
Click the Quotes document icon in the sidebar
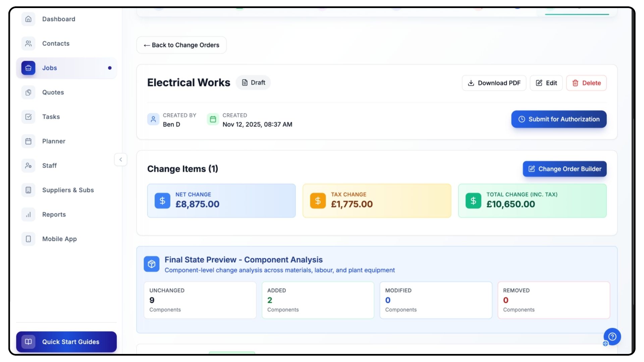click(x=29, y=92)
